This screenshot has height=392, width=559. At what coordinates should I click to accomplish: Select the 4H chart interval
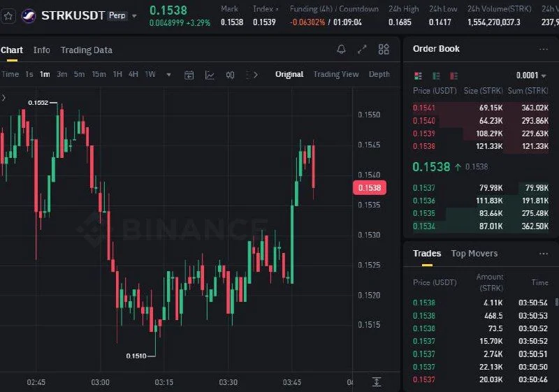coord(133,74)
